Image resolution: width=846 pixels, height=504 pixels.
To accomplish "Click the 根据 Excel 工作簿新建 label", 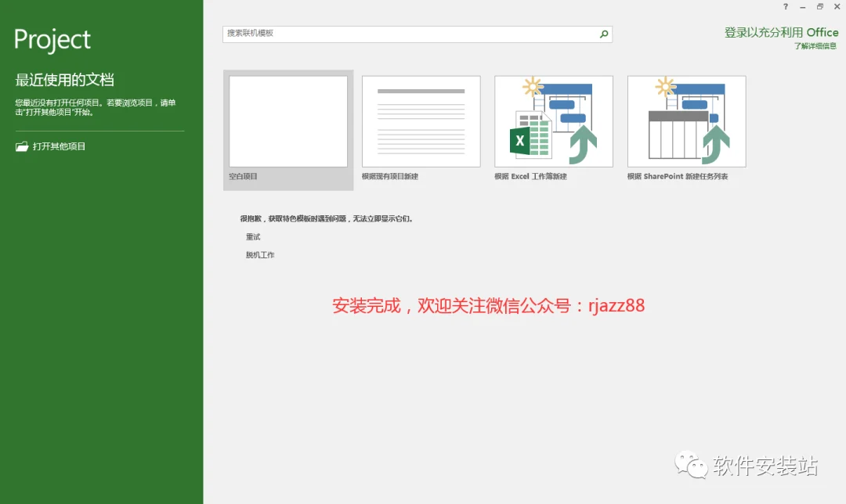I will [530, 176].
